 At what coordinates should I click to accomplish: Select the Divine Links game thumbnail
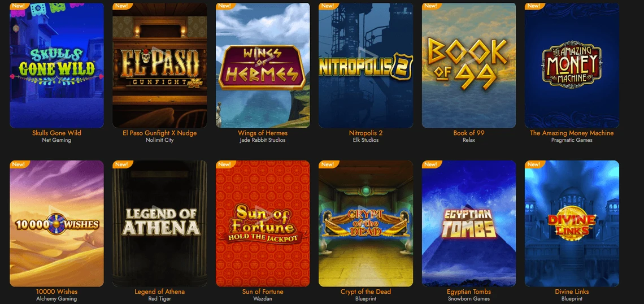tap(572, 224)
